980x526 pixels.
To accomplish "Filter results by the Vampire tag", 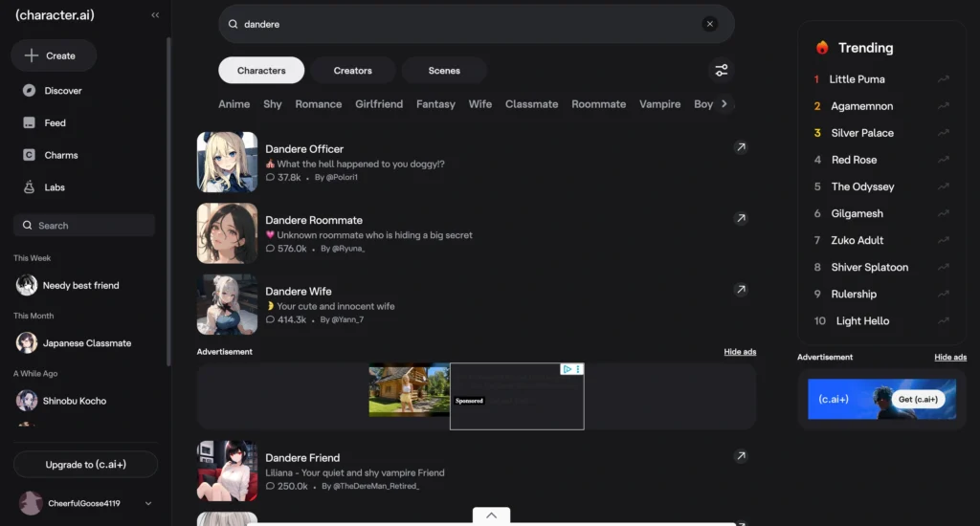I will click(659, 104).
